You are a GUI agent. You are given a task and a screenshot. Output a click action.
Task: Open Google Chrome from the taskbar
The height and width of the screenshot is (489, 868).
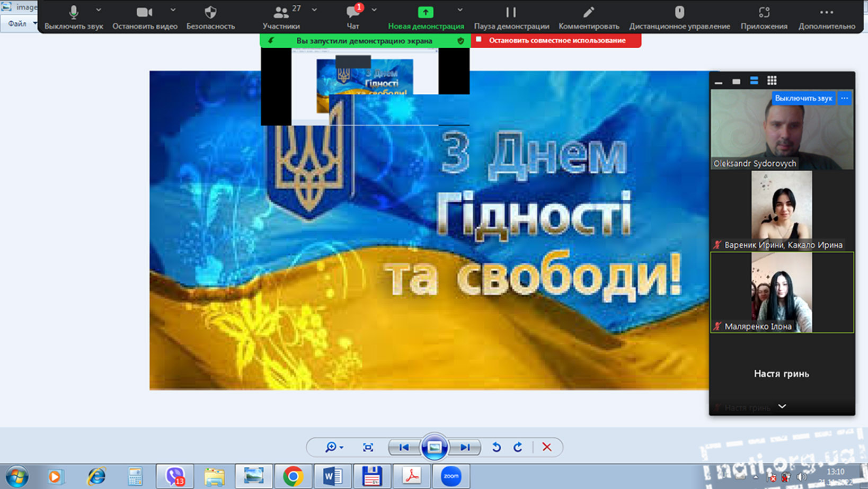click(x=293, y=477)
